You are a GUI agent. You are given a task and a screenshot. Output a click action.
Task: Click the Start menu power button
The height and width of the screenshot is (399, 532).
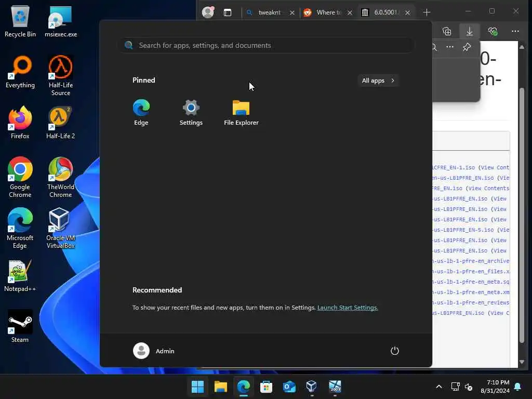[394, 351]
